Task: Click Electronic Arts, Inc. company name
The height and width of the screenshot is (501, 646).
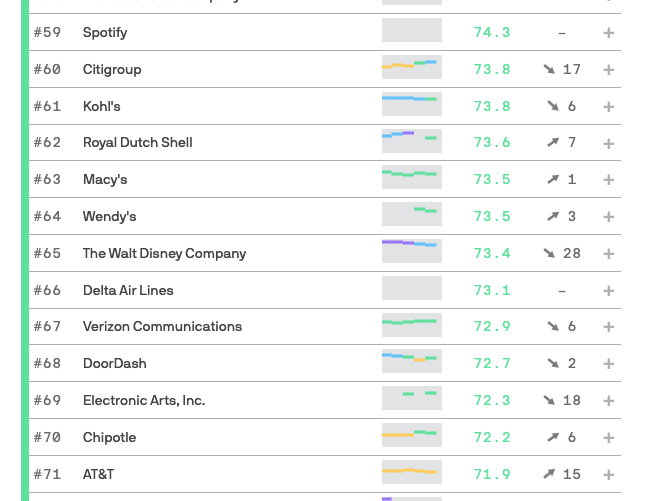Action: pyautogui.click(x=144, y=400)
